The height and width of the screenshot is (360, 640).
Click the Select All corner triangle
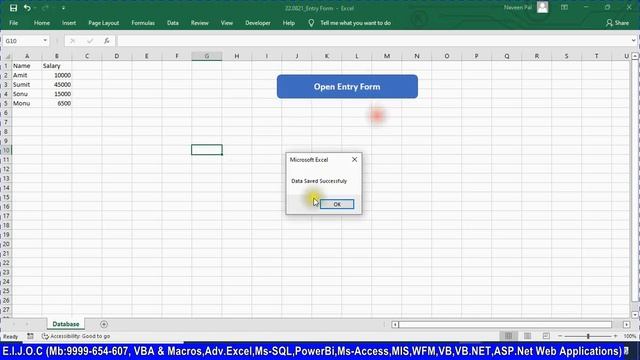[x=6, y=56]
